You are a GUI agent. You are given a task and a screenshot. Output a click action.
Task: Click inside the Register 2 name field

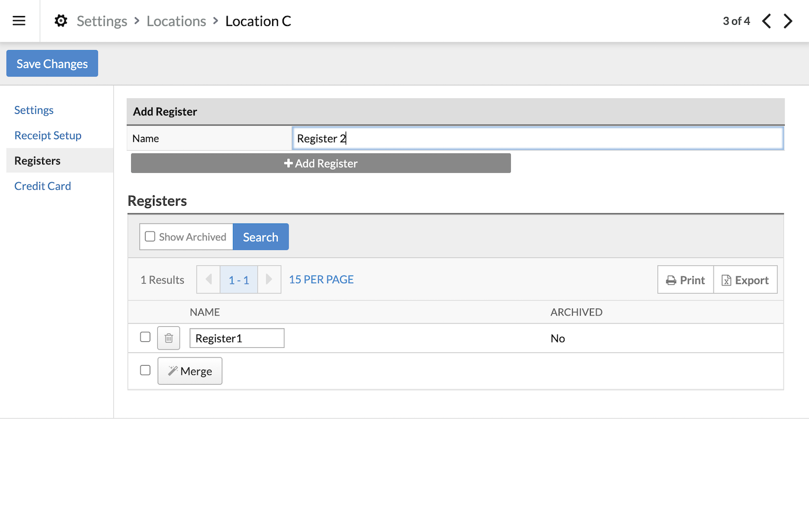click(x=537, y=138)
